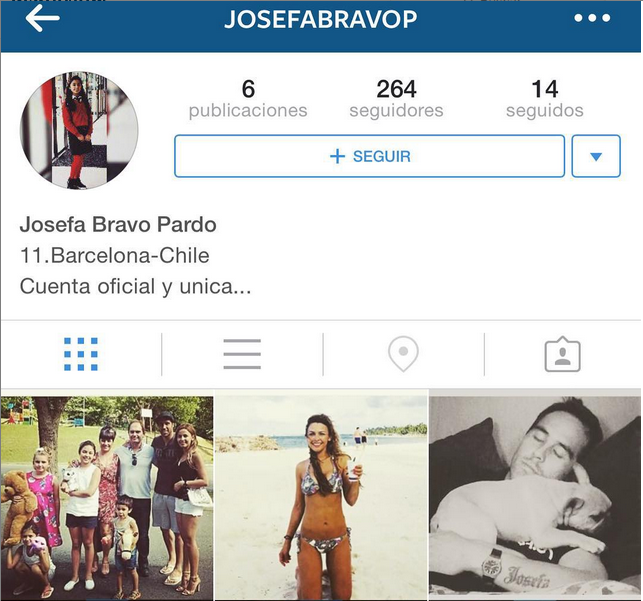Go back using the arrow icon
Viewport: 643px width, 601px height.
click(x=42, y=18)
